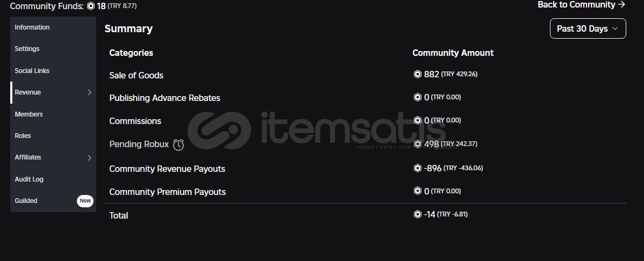This screenshot has width=644, height=261.
Task: Click the Pending Robux clock icon
Action: 178,144
